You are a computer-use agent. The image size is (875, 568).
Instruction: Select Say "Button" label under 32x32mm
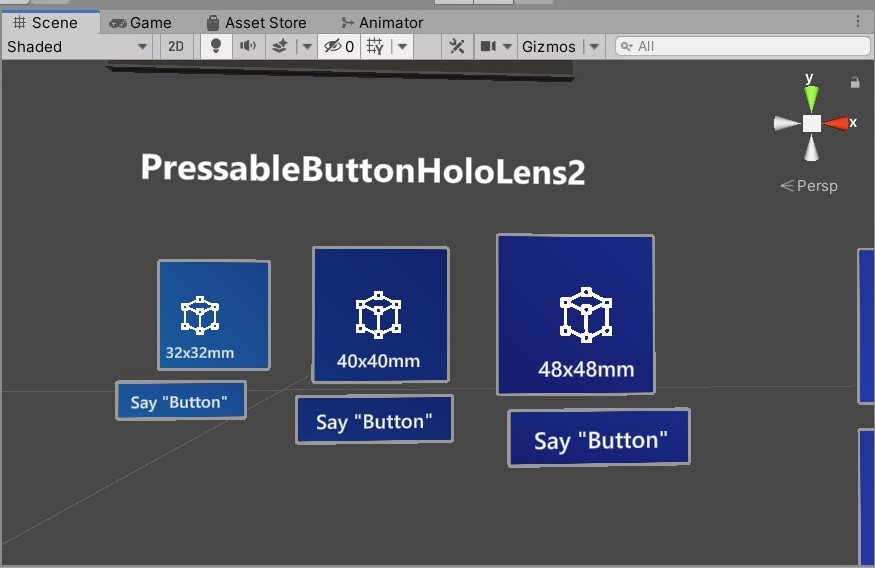181,401
